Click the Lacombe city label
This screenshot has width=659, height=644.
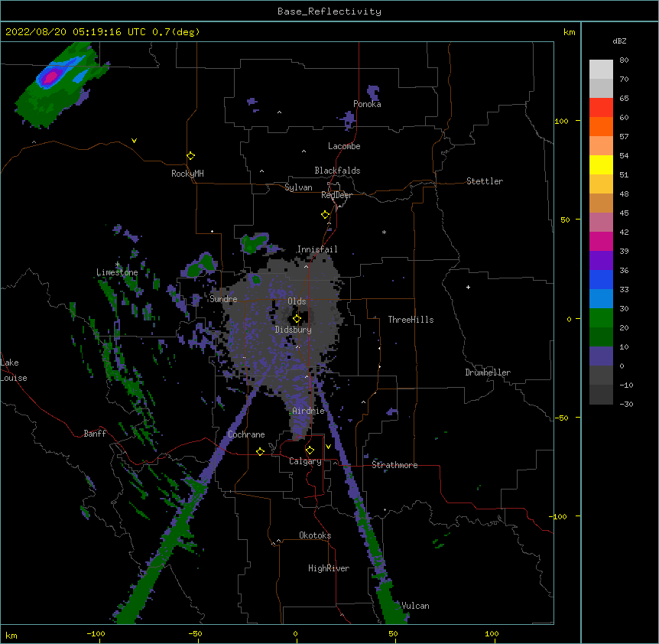(344, 146)
